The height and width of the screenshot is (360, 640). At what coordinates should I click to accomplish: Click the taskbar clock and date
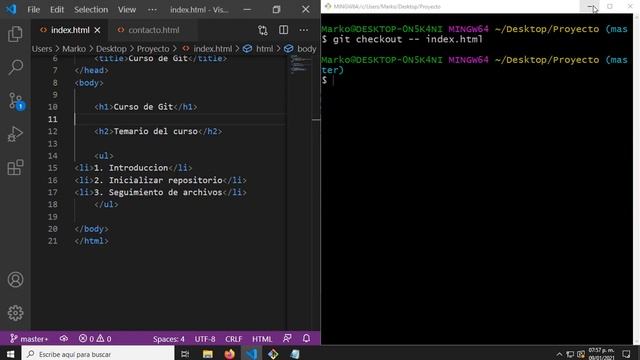(602, 354)
